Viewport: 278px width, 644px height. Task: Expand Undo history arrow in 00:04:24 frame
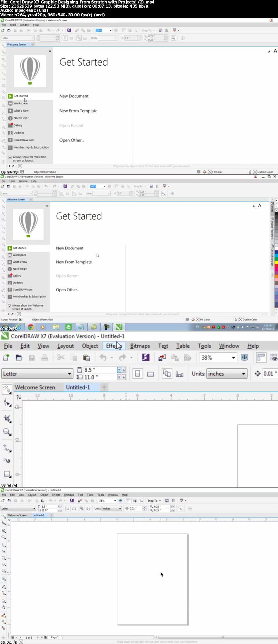(x=112, y=358)
